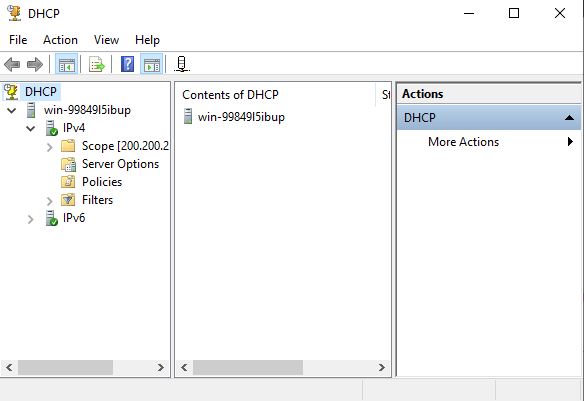Viewport: 584px width, 401px height.
Task: Open the View menu
Action: (107, 40)
